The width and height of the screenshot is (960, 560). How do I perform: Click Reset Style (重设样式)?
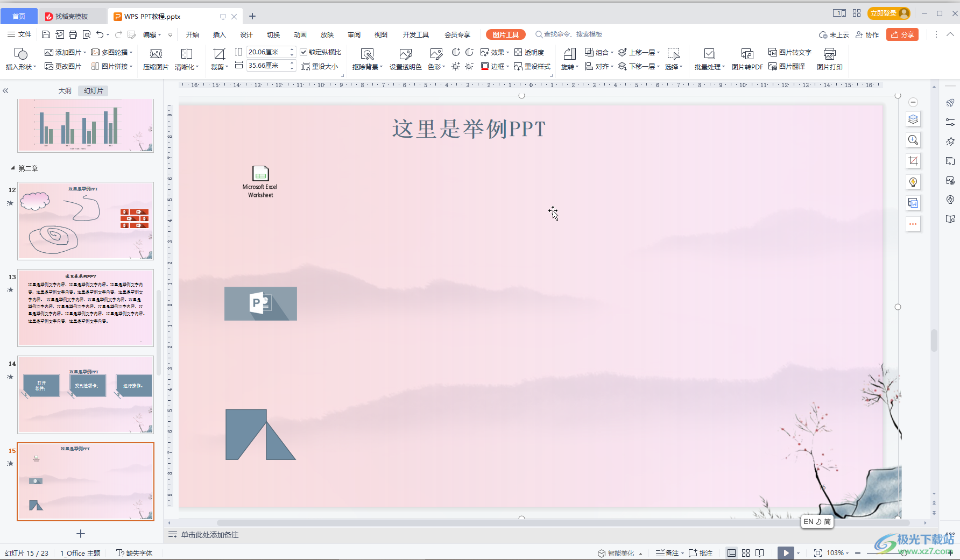coord(532,66)
